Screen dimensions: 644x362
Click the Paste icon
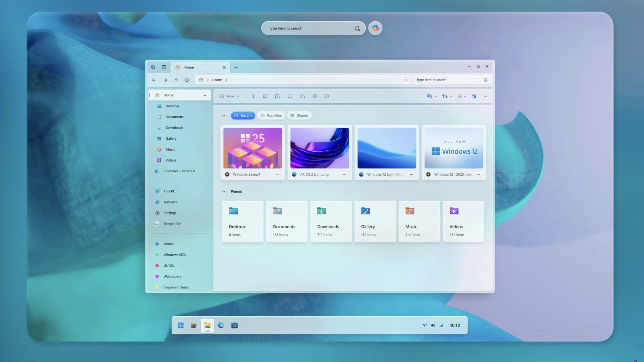point(277,96)
